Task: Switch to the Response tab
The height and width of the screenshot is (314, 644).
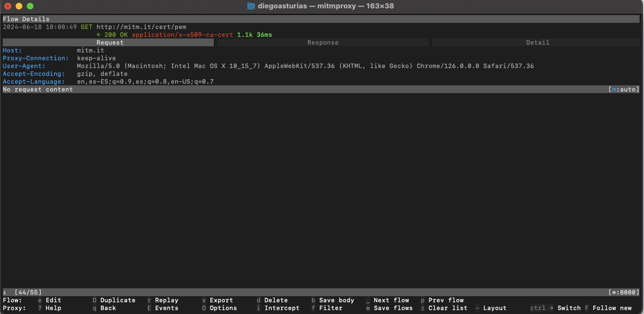Action: pos(323,43)
